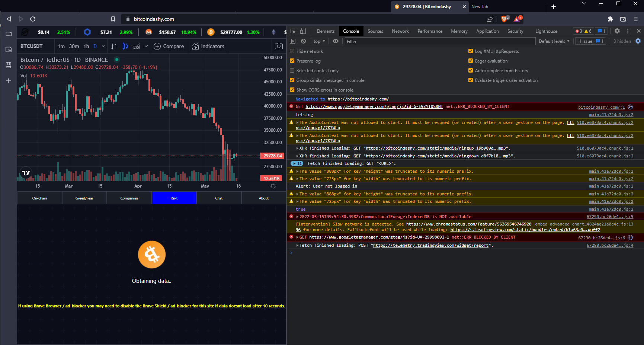Switch to the Elements DevTools tab
The image size is (644, 345).
point(326,31)
